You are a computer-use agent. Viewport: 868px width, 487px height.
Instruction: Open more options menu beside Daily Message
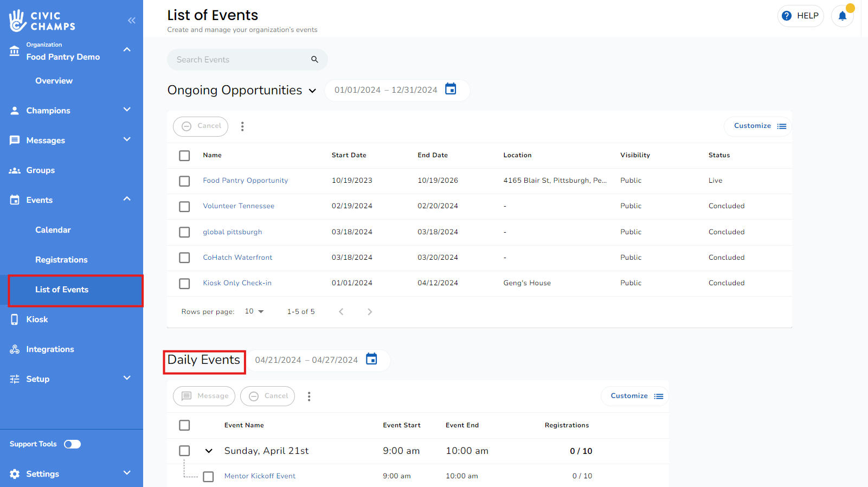[309, 396]
